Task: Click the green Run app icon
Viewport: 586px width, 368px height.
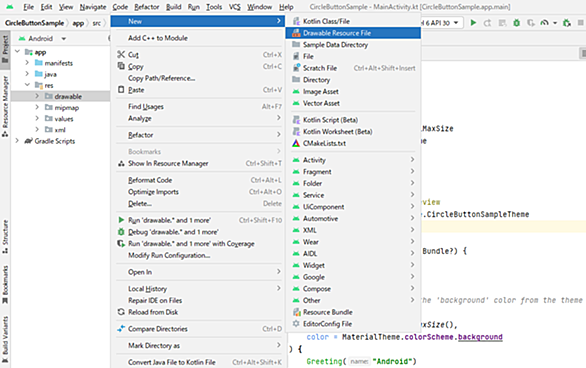Action: click(473, 23)
